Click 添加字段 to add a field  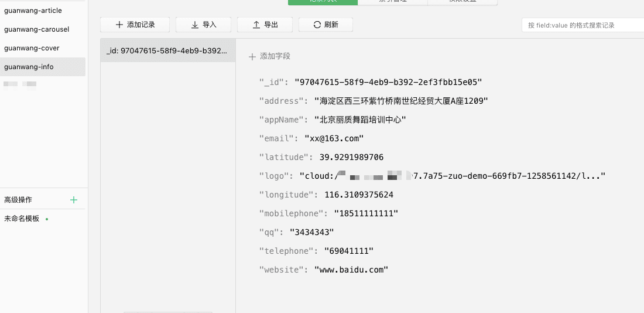point(269,56)
